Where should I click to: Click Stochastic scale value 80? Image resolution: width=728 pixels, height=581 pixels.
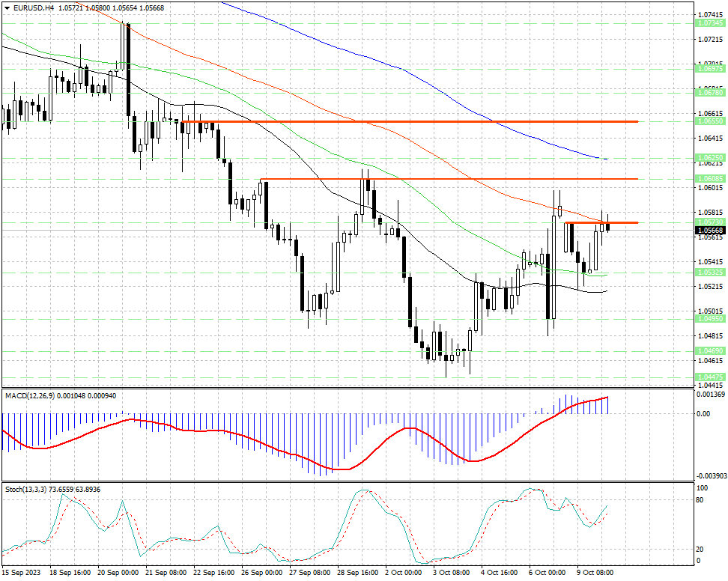tap(700, 500)
